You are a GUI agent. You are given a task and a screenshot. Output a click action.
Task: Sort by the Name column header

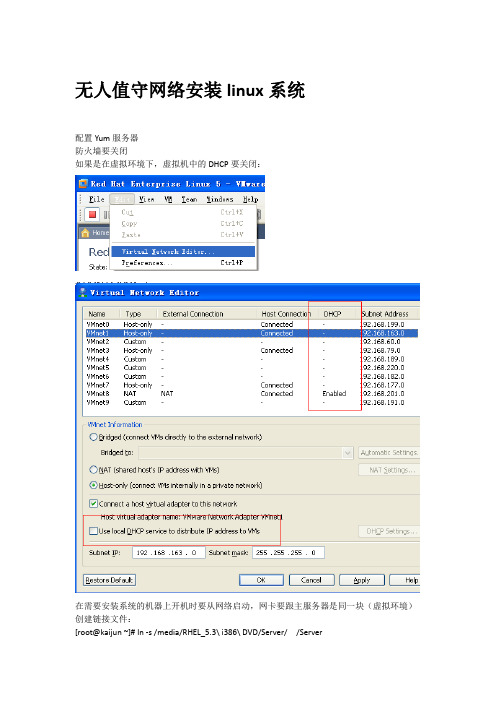101,314
